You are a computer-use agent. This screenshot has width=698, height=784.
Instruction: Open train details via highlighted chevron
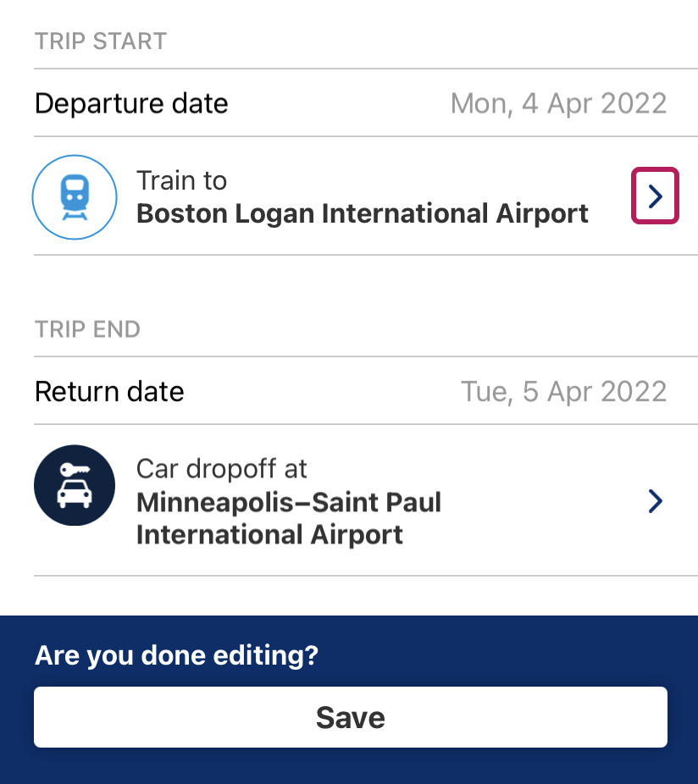[655, 196]
